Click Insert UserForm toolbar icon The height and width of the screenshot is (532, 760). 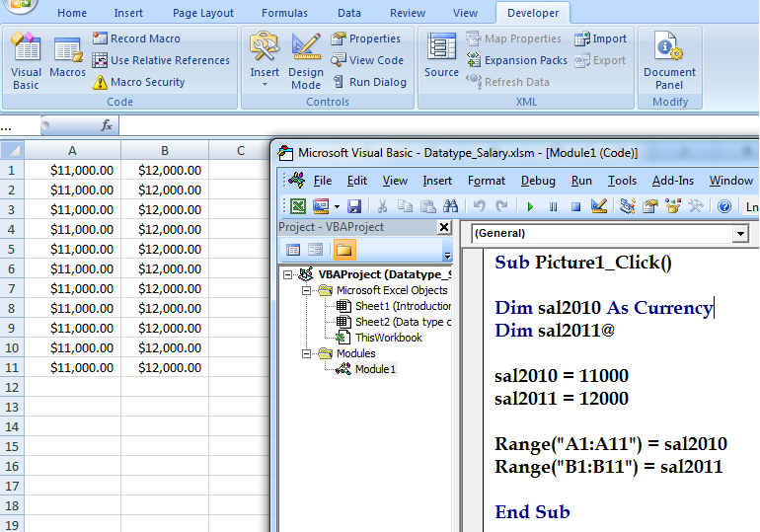[x=321, y=206]
